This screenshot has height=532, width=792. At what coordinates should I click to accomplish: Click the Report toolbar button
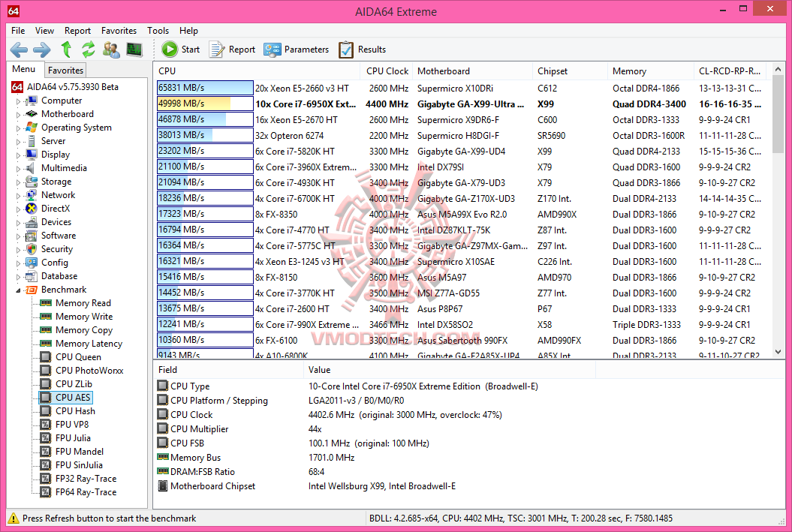click(232, 50)
